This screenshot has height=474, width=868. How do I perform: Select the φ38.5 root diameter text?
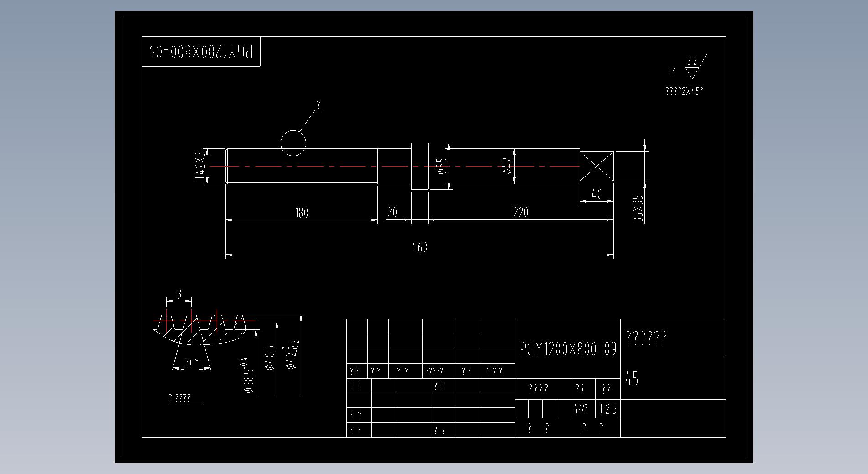click(247, 375)
